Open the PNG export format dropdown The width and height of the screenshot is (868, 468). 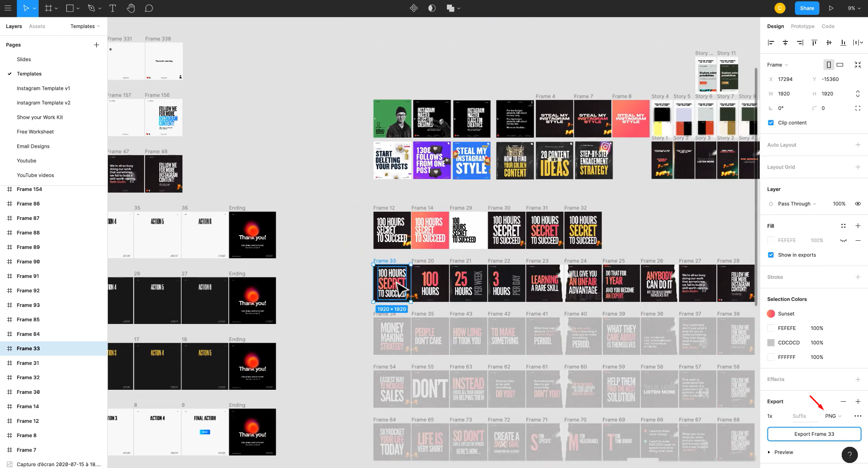pos(833,416)
